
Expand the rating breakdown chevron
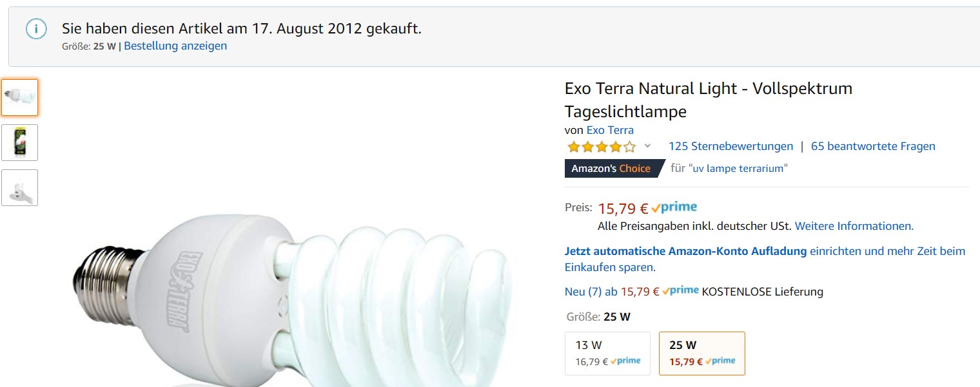pos(648,146)
